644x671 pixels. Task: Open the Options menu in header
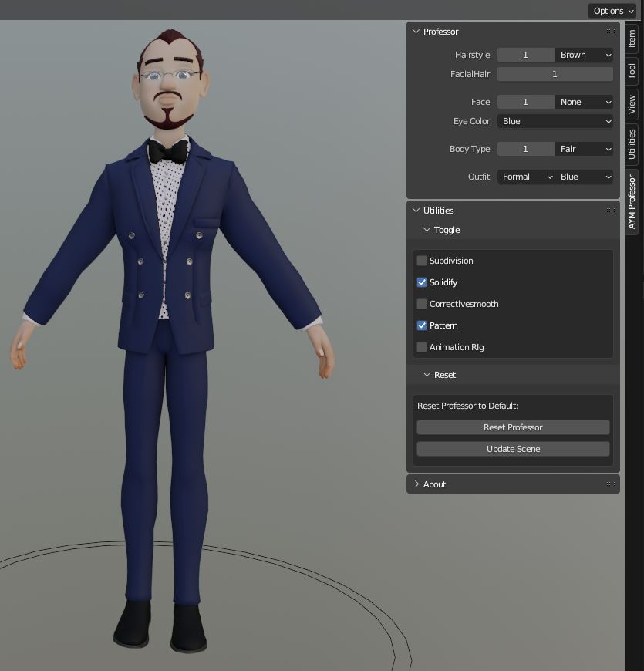(612, 11)
